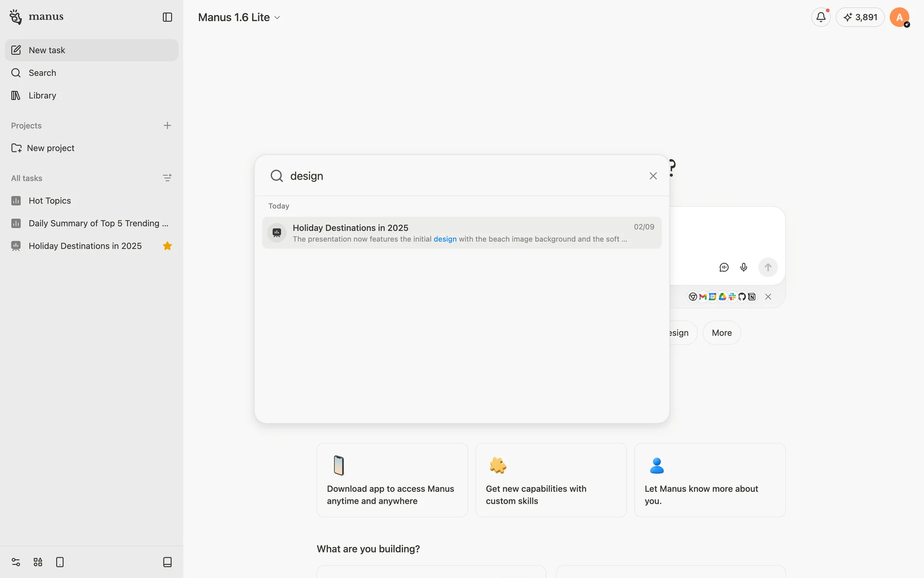
Task: Open the settings sliders icon in the bottom-left
Action: coord(16,562)
